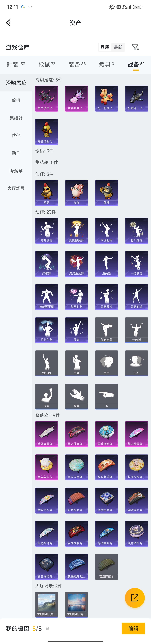
Task: Open the 装备 tab
Action: click(x=77, y=65)
